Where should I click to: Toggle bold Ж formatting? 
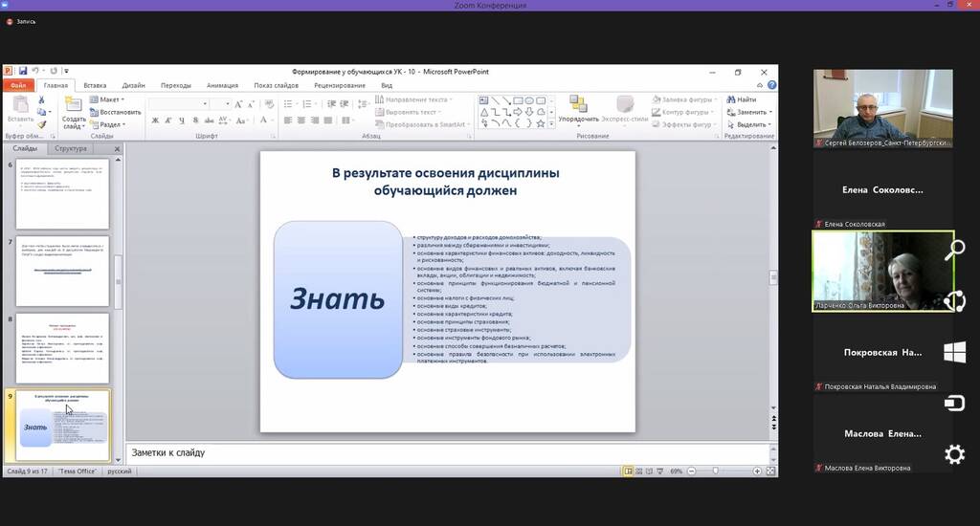155,120
